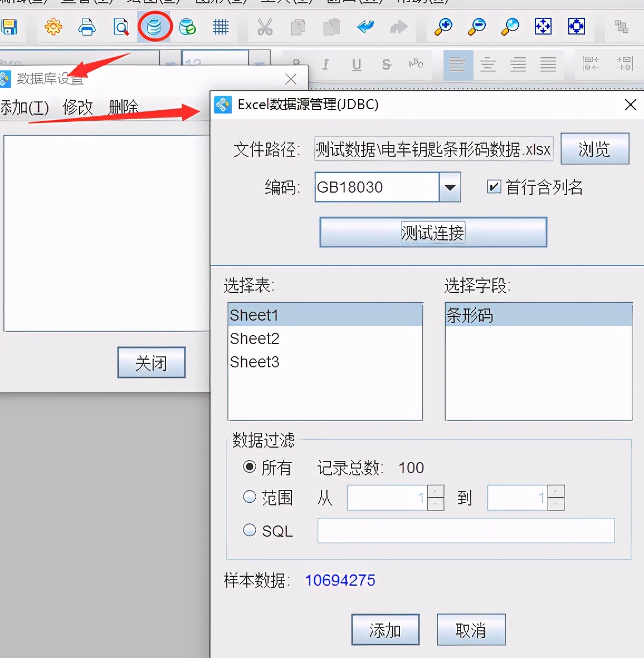Open database settings toolbar icon
644x658 pixels.
(x=154, y=27)
